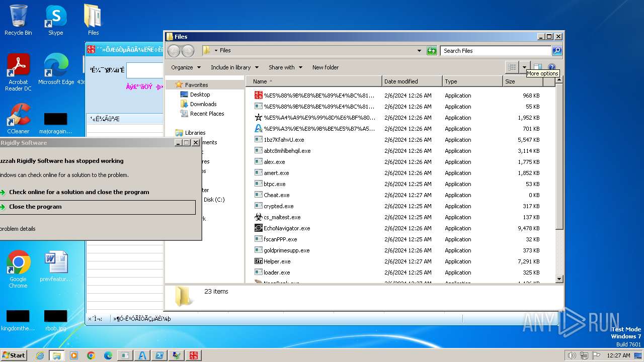The image size is (644, 362).
Task: Expand address bar history dropdown arrow
Action: click(419, 50)
